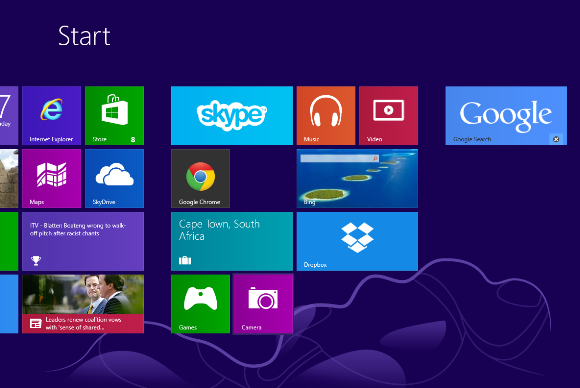Click the small badge icon on Google Search tile
Image resolution: width=580 pixels, height=388 pixels.
point(556,139)
